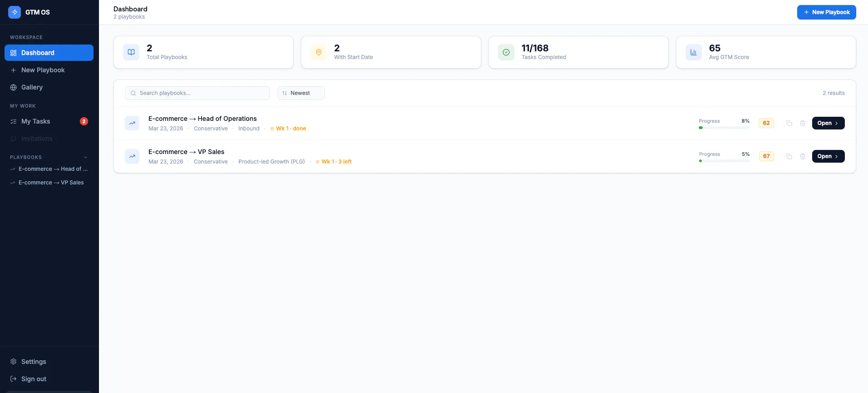868x393 pixels.
Task: Delete the VP Sales playbook
Action: click(x=803, y=156)
